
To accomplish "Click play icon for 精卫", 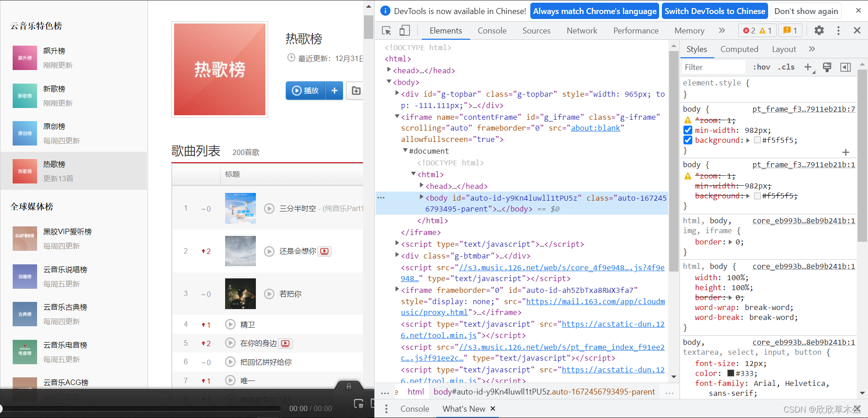I will [x=230, y=324].
